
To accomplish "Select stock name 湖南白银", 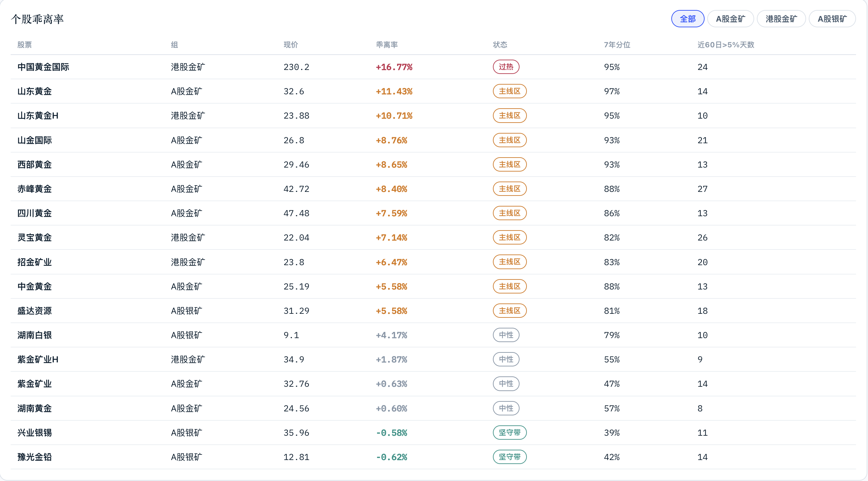I will 34,335.
